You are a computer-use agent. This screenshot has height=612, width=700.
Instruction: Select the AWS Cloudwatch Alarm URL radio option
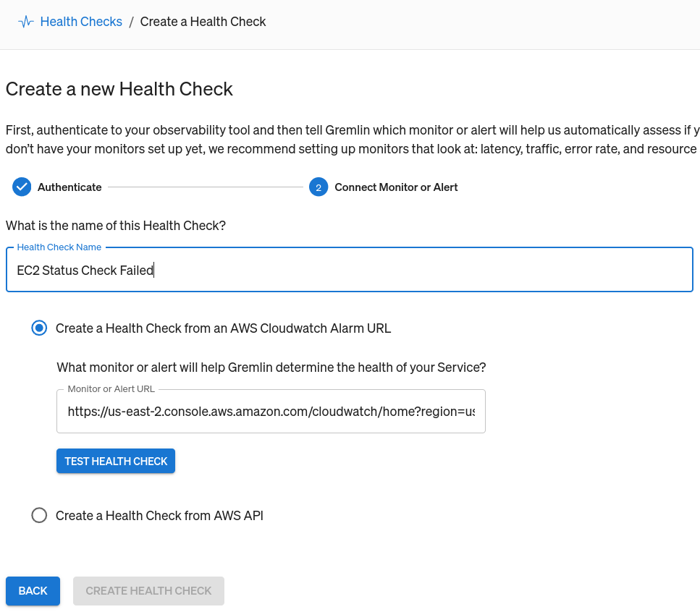[39, 328]
